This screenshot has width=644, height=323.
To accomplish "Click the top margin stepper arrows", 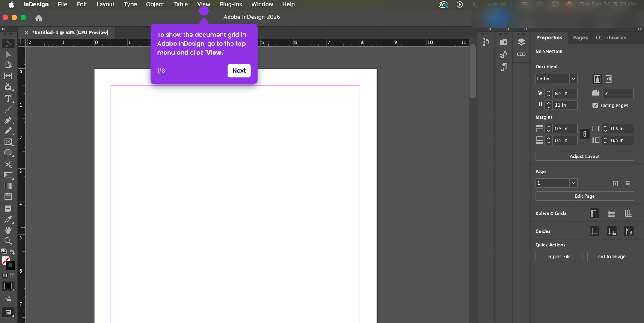I will (549, 129).
